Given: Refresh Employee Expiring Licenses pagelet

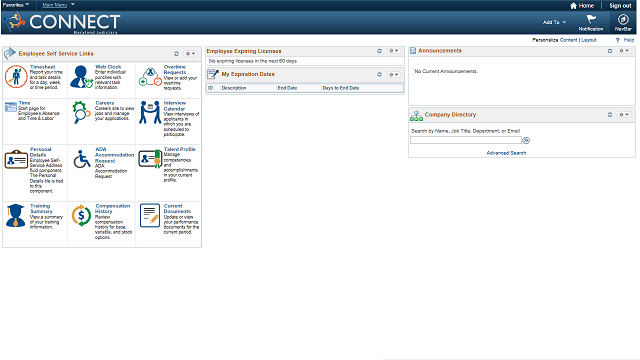Looking at the screenshot, I should coord(379,51).
